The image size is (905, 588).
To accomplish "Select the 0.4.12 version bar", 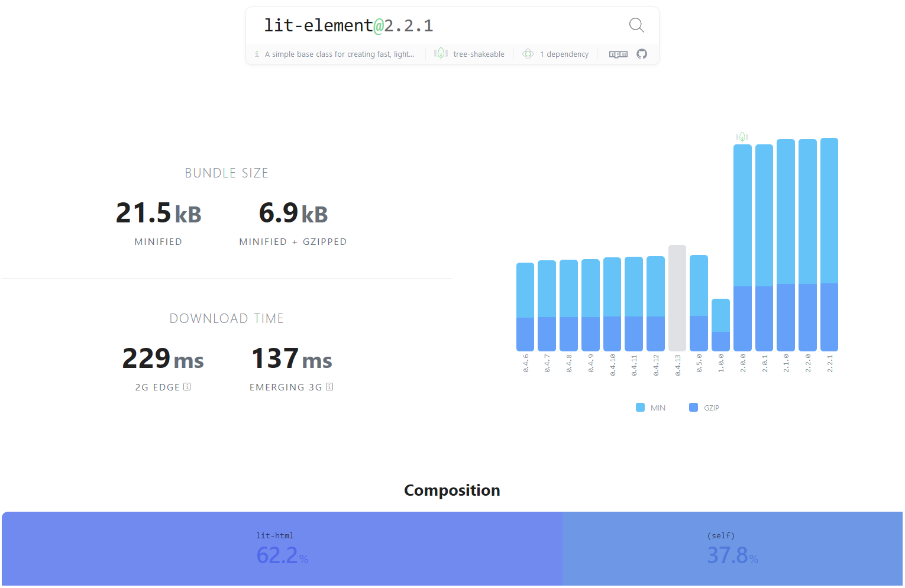I will point(655,303).
